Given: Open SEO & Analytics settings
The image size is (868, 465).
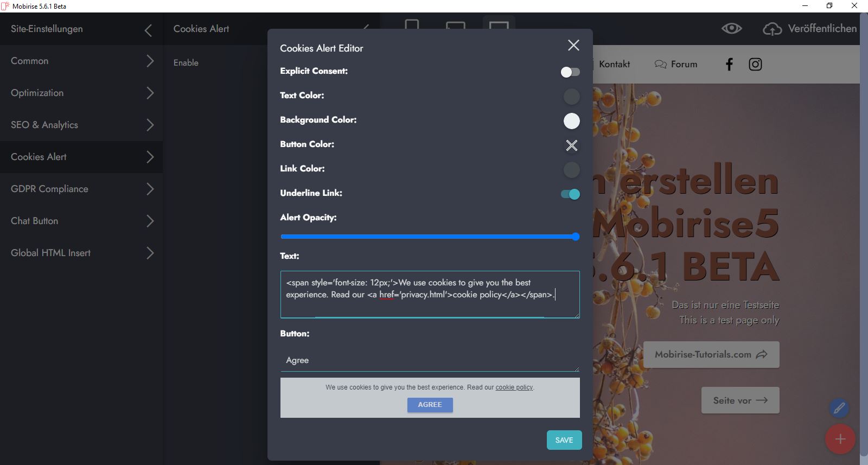Looking at the screenshot, I should coord(81,125).
